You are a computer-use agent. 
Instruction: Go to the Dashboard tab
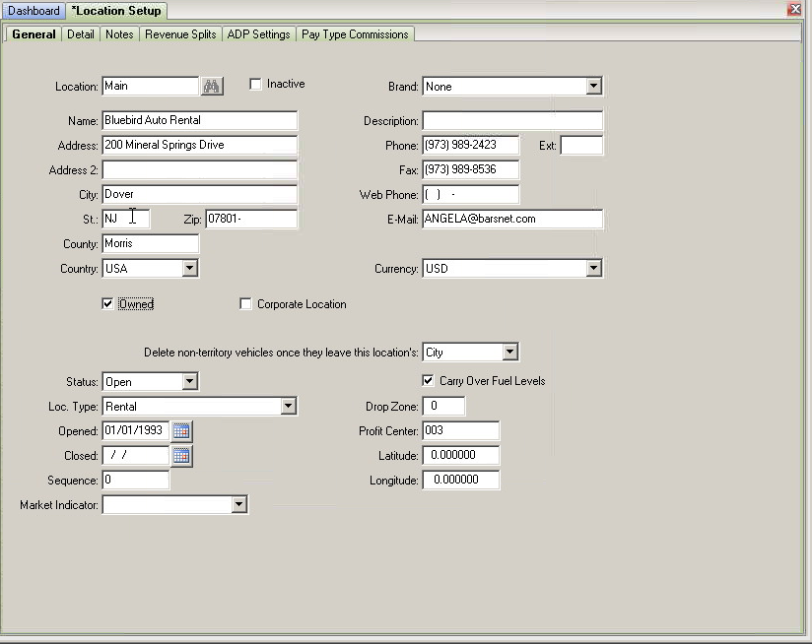34,11
